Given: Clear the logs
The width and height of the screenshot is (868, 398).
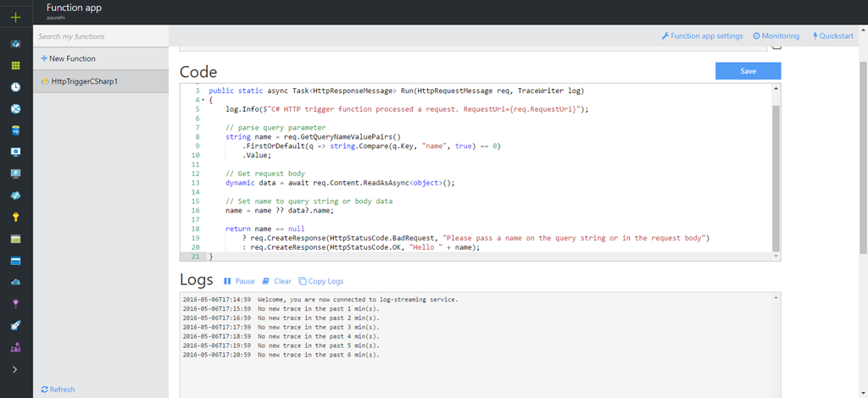Looking at the screenshot, I should [x=277, y=281].
